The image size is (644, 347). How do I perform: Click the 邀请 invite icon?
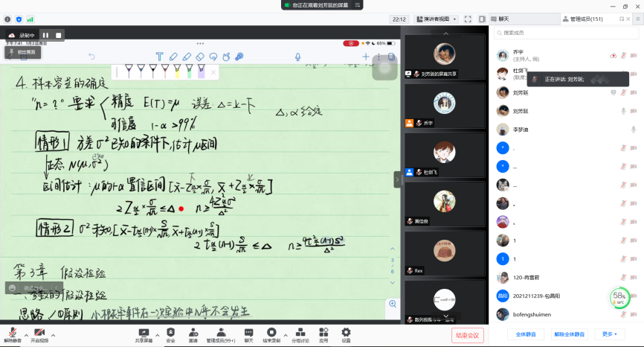coord(193,334)
